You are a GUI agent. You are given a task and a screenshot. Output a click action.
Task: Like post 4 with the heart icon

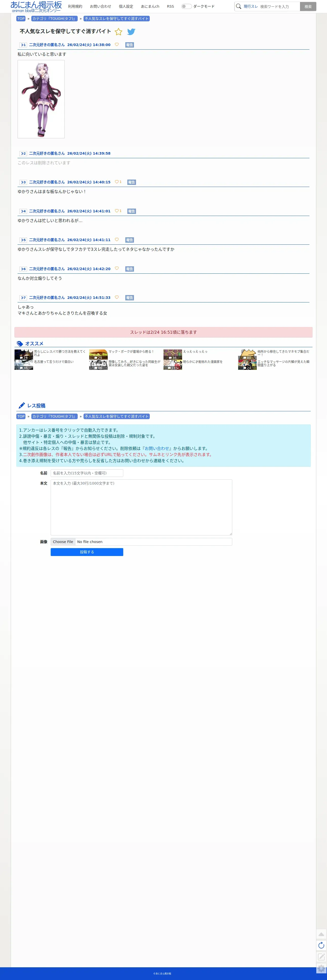pos(117,211)
